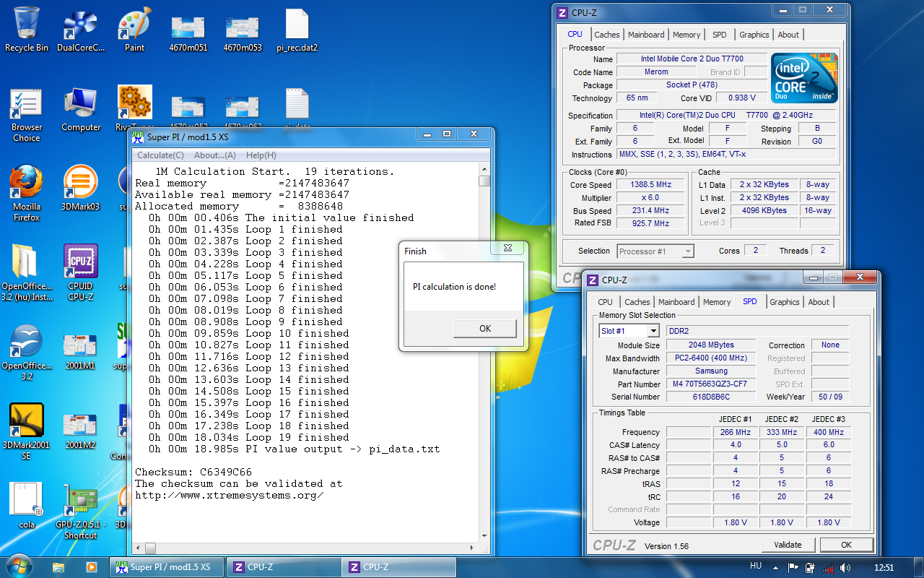
Task: Click the power plug tray icon
Action: [811, 567]
